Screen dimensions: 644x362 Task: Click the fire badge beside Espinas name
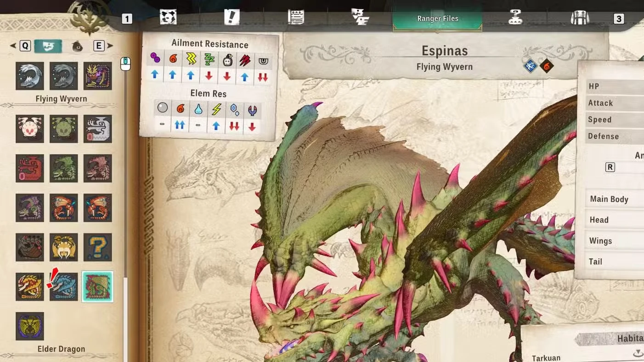(547, 66)
